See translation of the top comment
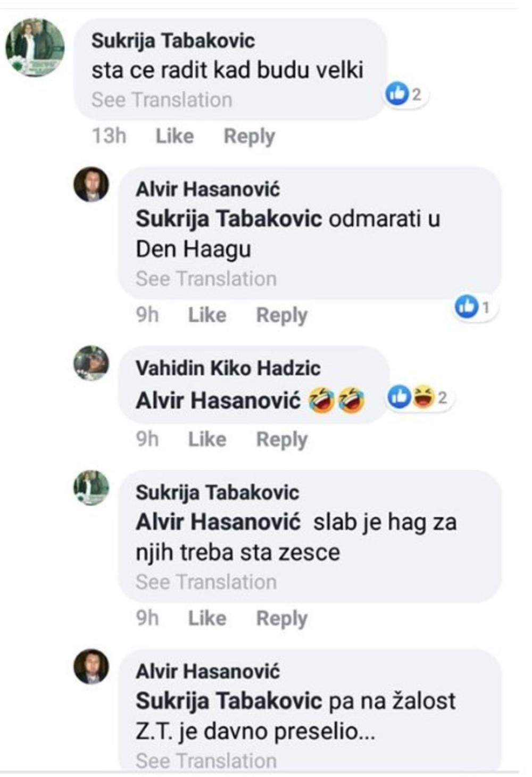532x777 pixels. click(162, 100)
